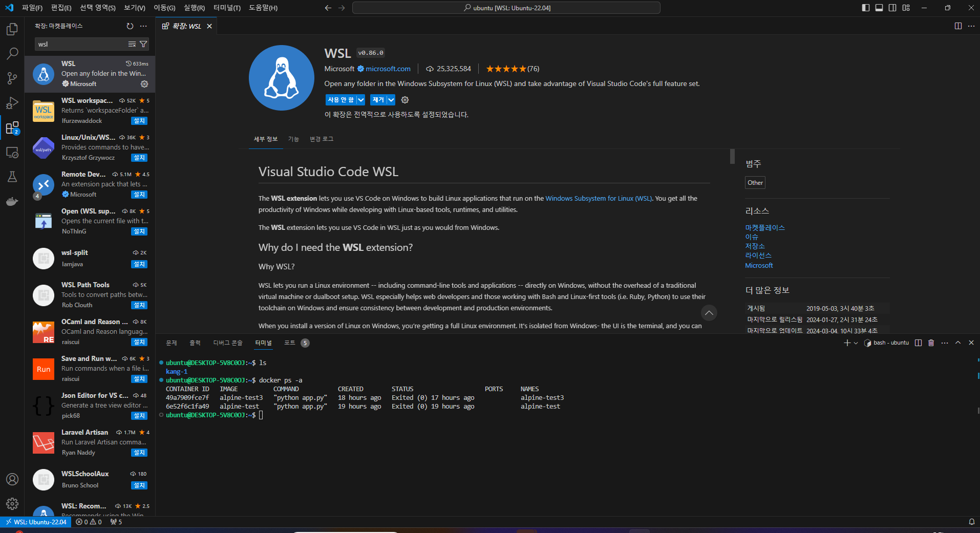Go forward using the navigation arrow
The width and height of the screenshot is (980, 533).
342,8
